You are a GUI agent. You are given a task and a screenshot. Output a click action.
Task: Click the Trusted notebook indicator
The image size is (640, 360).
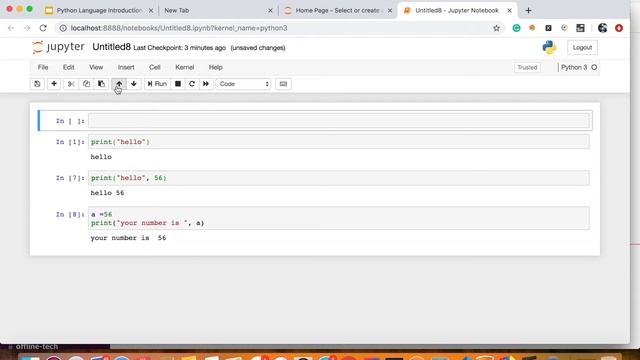coord(527,67)
